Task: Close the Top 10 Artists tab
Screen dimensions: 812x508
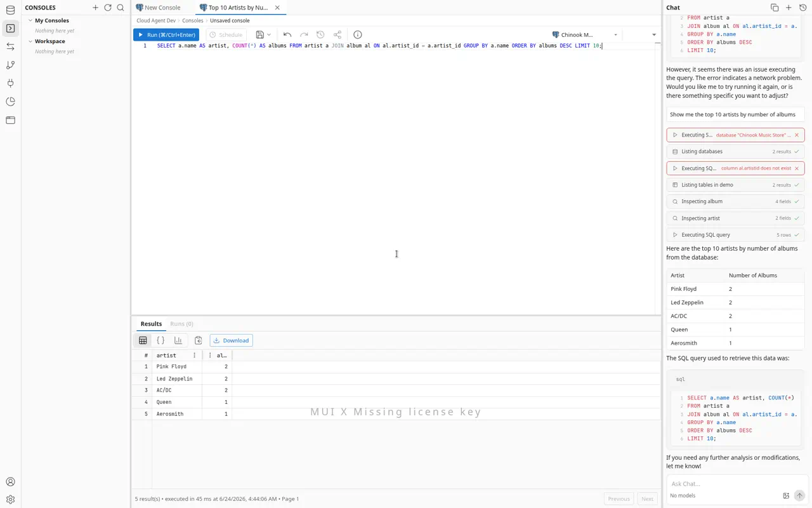Action: click(277, 8)
